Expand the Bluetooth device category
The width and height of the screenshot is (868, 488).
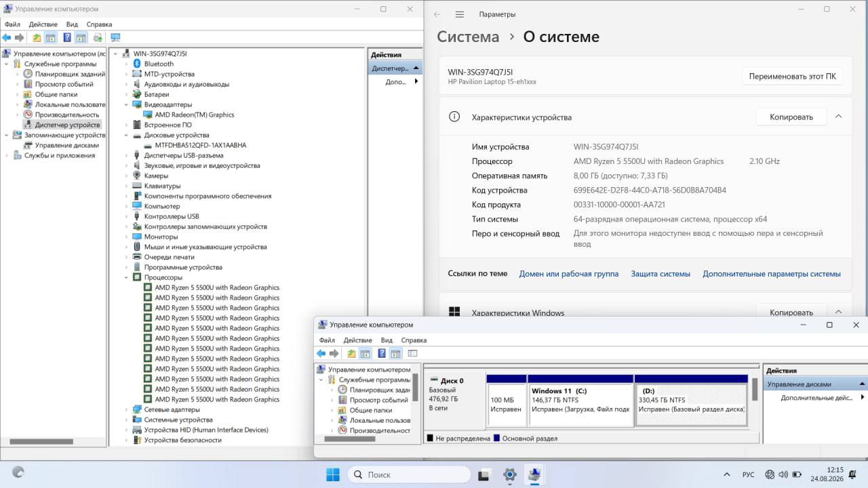coord(126,64)
